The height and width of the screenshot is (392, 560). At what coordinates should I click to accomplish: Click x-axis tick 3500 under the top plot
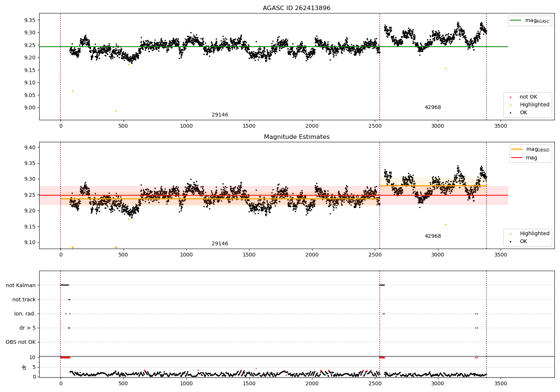click(x=501, y=126)
